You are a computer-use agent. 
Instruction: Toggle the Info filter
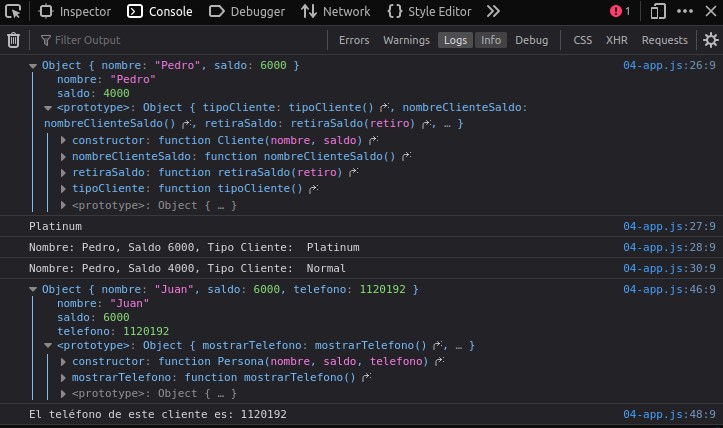click(491, 40)
